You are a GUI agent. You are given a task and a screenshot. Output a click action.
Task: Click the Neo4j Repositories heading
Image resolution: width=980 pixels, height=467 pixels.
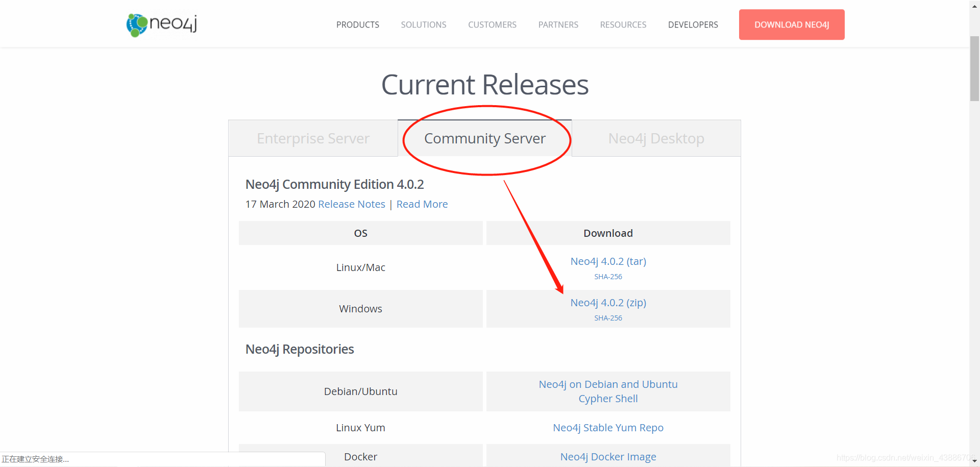[300, 349]
